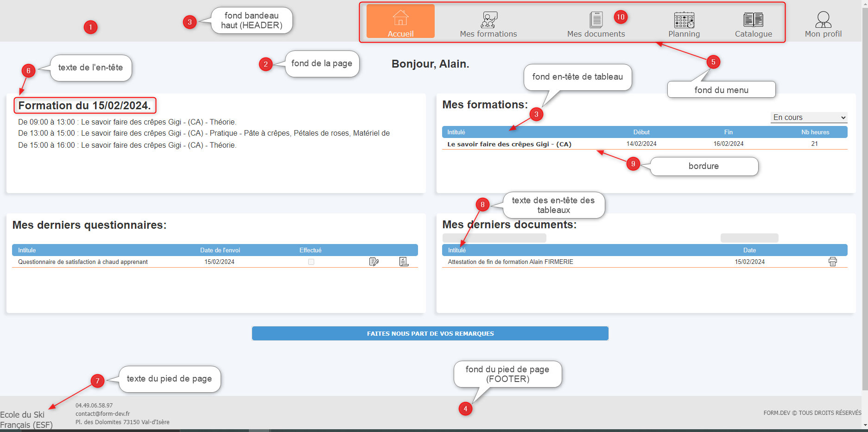Toggle the Effectué checkbox for the questionnaire
The image size is (868, 432).
311,262
